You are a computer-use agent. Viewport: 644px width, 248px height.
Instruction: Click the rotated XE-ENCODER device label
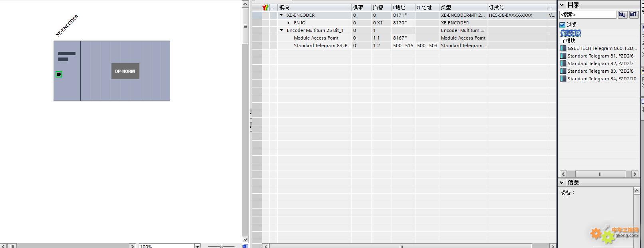[x=67, y=26]
